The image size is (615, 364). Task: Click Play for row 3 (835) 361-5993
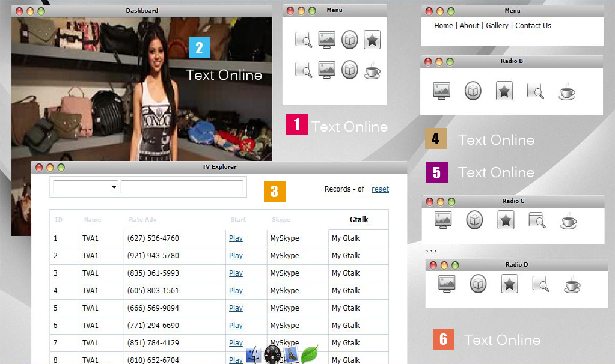[236, 273]
